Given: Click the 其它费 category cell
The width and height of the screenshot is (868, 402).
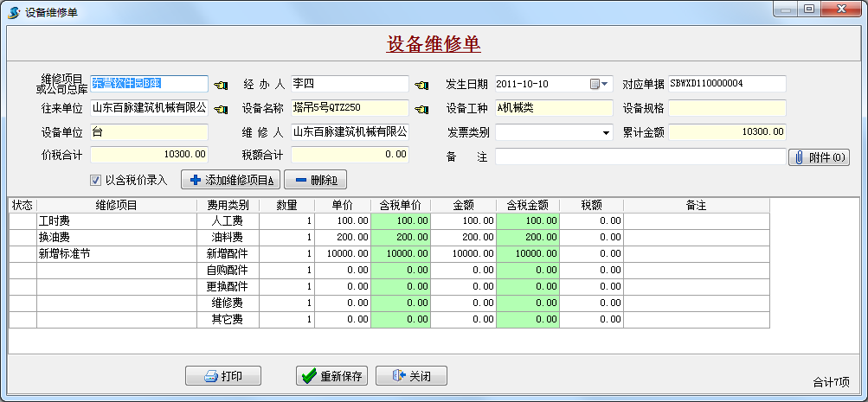Looking at the screenshot, I should click(228, 320).
